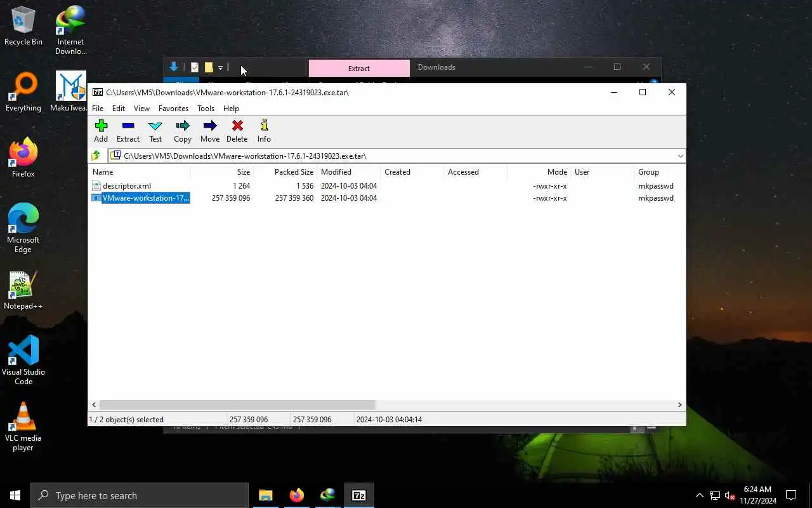This screenshot has height=508, width=812.
Task: Expand the address bar path dropdown
Action: click(680, 156)
